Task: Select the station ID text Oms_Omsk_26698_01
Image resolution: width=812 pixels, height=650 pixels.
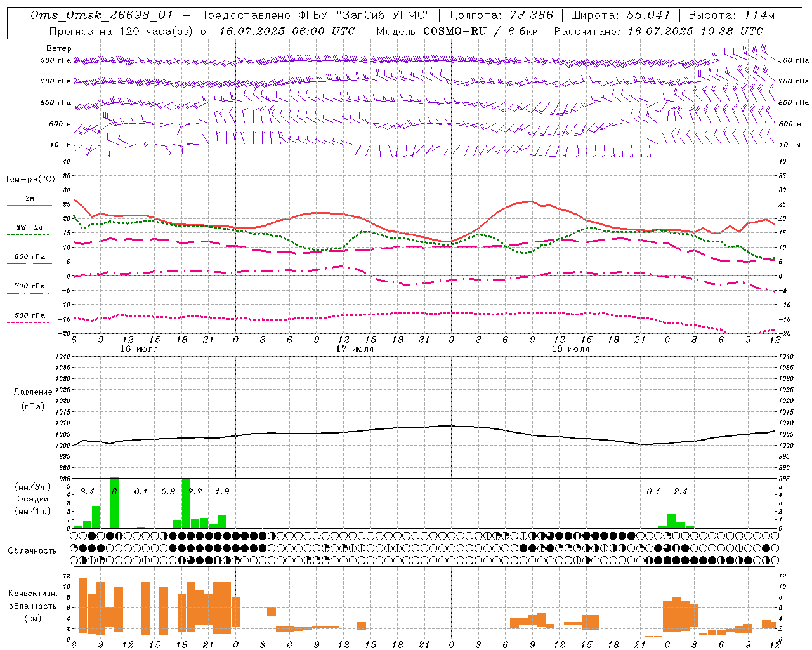Action: click(x=101, y=16)
